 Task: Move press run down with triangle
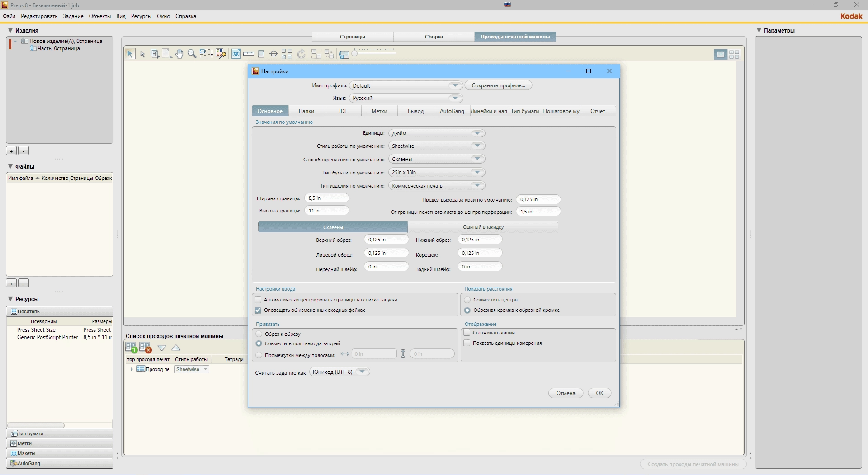[x=162, y=348]
